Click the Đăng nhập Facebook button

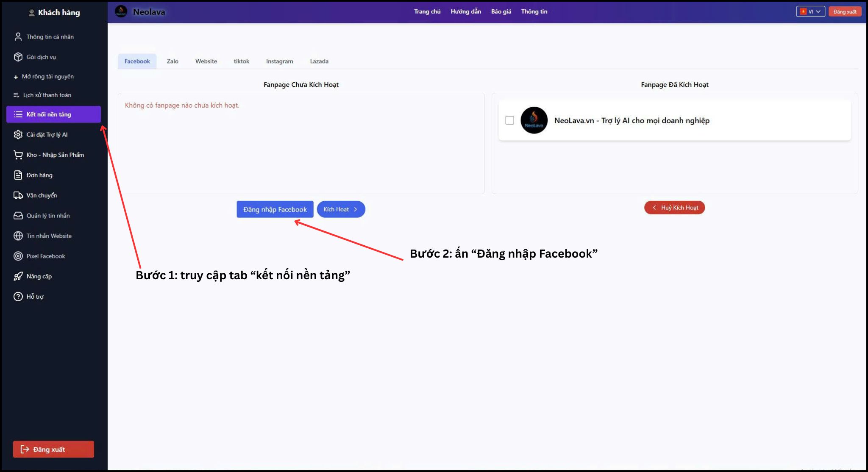tap(275, 209)
